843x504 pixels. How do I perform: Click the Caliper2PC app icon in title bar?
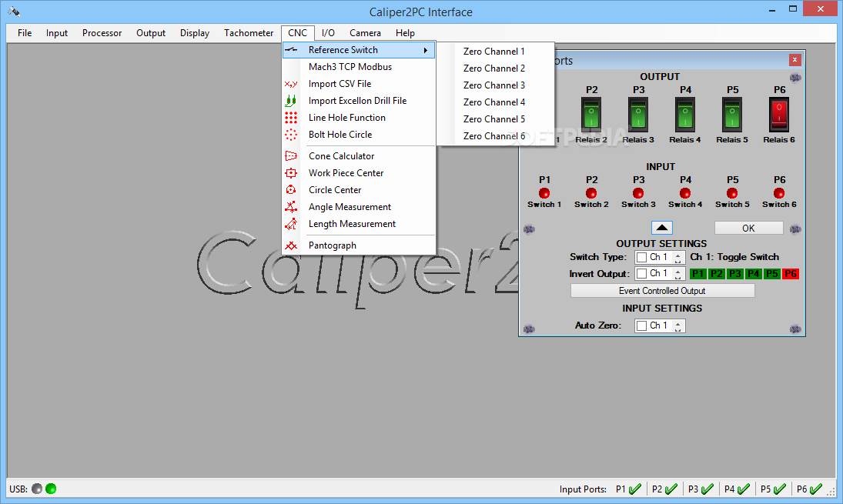point(14,12)
